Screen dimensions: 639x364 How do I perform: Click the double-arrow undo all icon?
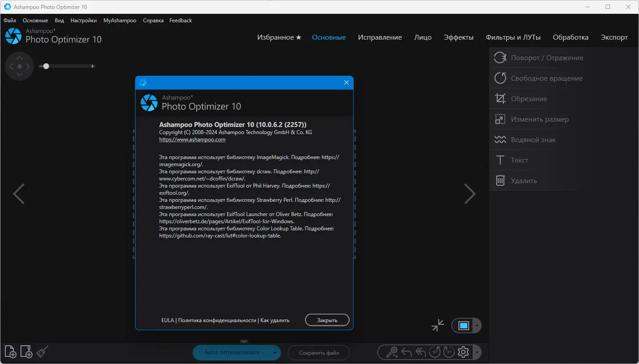[x=421, y=352]
